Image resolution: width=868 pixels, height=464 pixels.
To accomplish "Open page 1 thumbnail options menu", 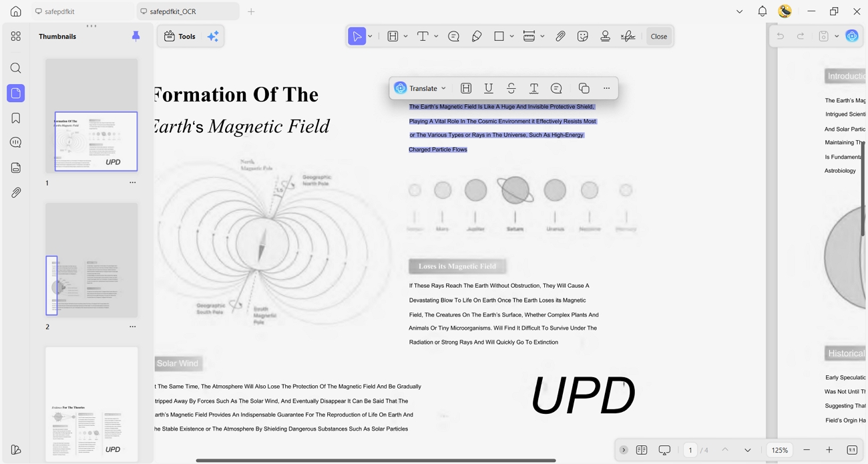I will [x=132, y=183].
